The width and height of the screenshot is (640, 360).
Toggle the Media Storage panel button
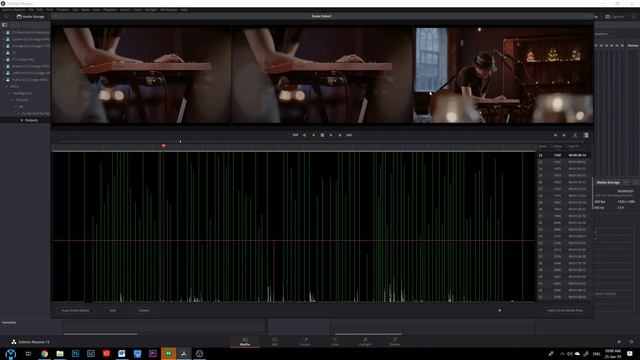(x=30, y=17)
